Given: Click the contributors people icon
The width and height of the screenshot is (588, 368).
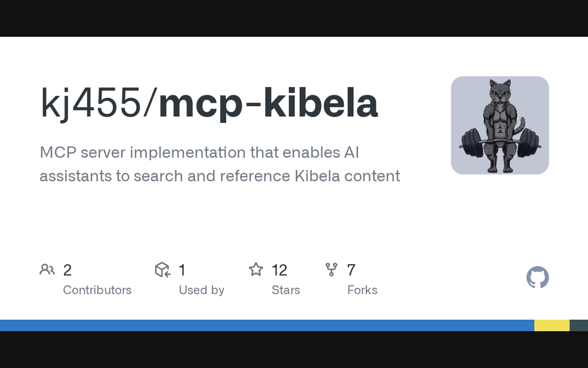Looking at the screenshot, I should 47,270.
